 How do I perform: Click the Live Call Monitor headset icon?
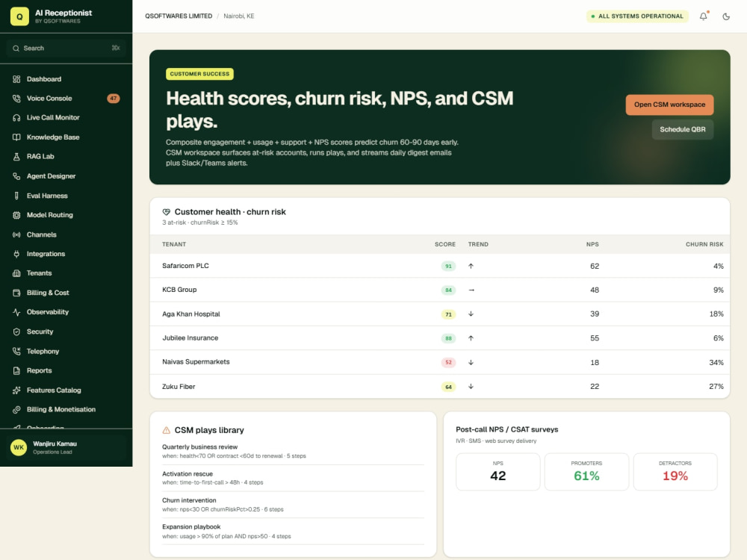coord(16,118)
